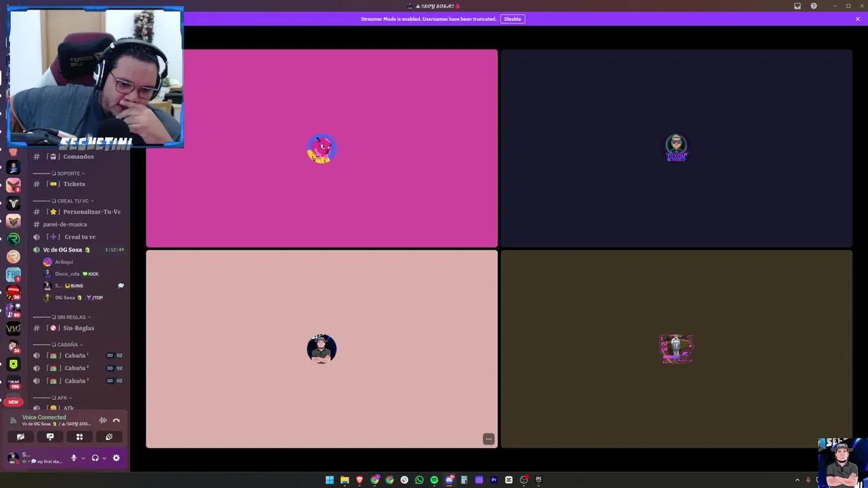Viewport: 868px width, 488px height.
Task: Open WhatsApp from the taskbar
Action: click(x=419, y=480)
